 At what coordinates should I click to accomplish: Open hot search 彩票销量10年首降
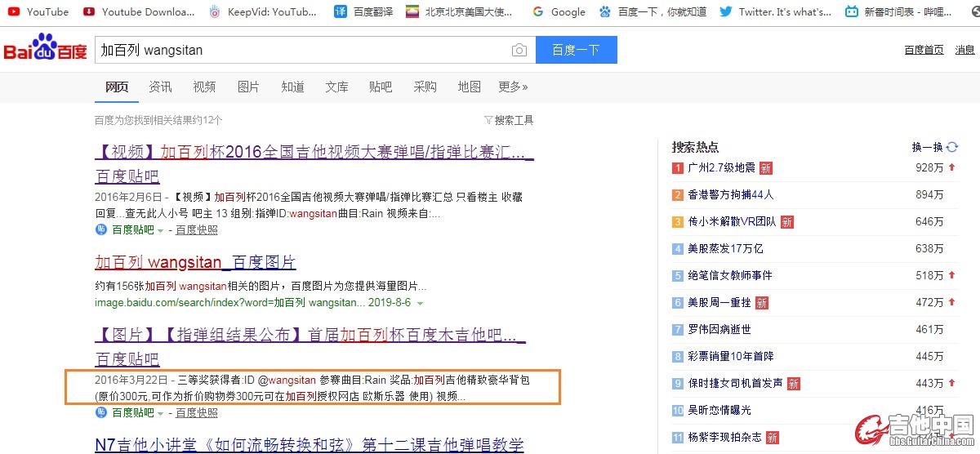point(730,356)
